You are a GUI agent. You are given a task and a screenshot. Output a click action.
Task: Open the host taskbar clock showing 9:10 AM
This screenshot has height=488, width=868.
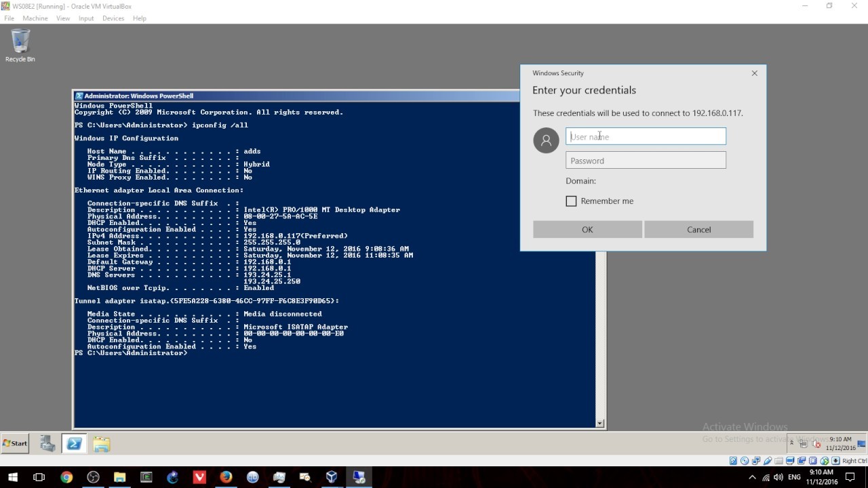[821, 477]
